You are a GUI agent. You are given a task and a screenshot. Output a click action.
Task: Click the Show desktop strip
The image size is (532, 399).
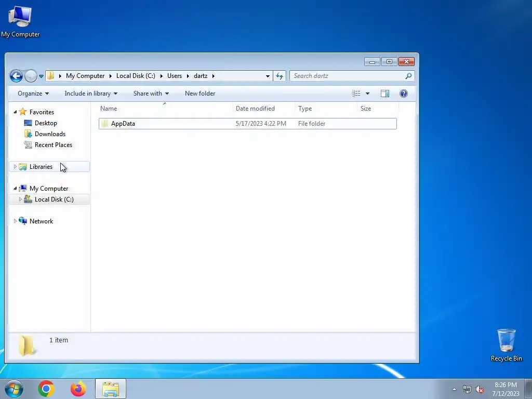[x=528, y=389]
